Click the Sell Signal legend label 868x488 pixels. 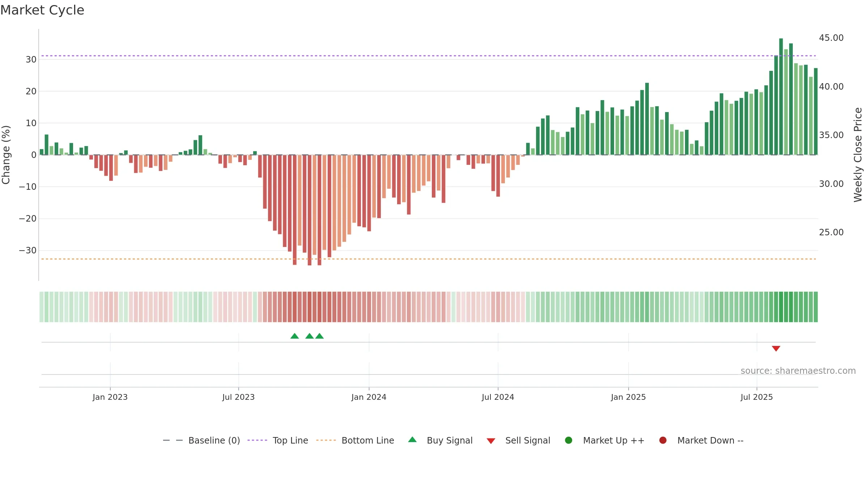(528, 440)
